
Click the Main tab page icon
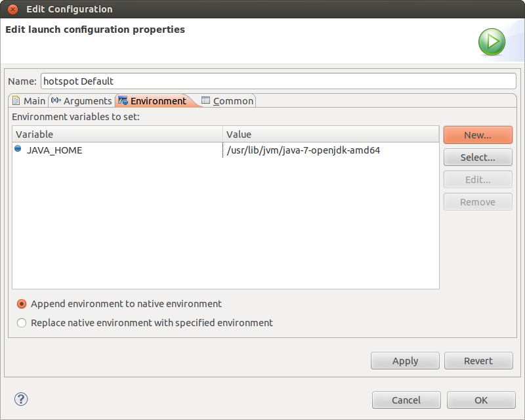[16, 100]
